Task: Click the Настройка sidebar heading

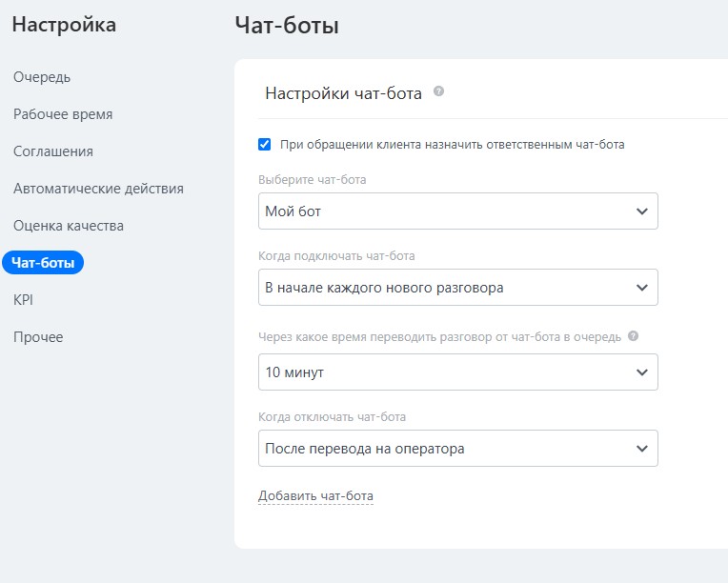Action: [x=64, y=25]
